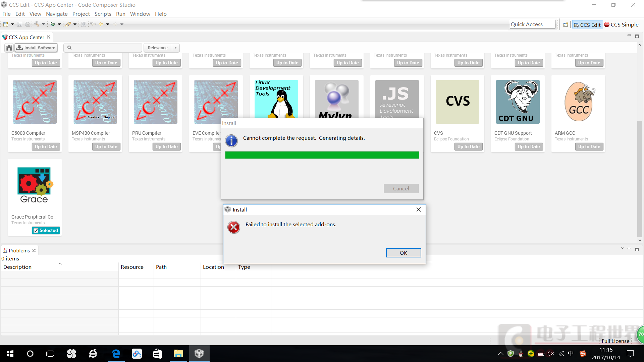The height and width of the screenshot is (362, 644).
Task: Click the Save toolbar icon
Action: [19, 24]
